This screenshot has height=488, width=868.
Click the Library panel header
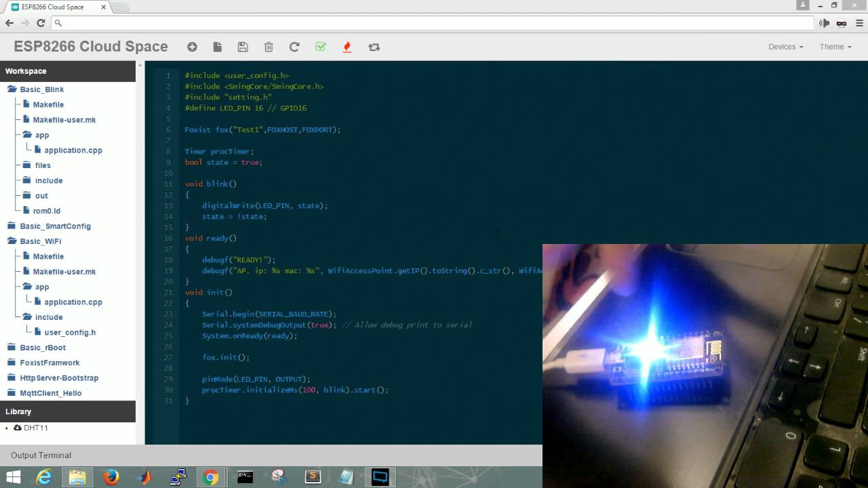pyautogui.click(x=68, y=411)
